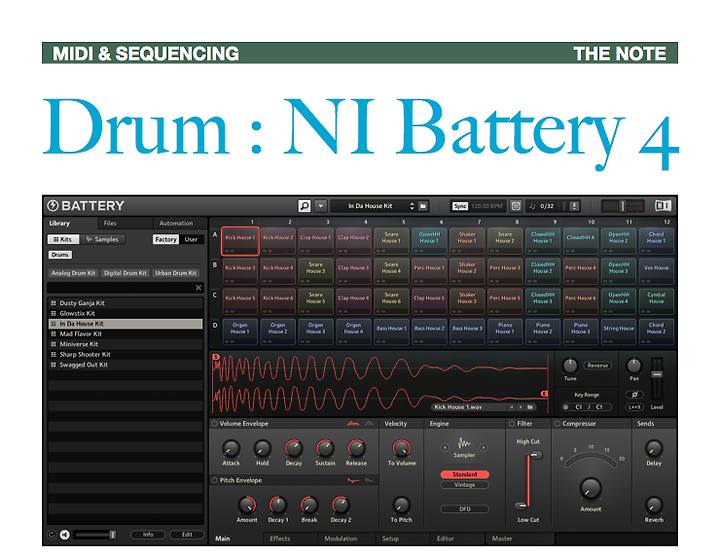
Task: Click the waveform start marker S
Action: [x=216, y=357]
